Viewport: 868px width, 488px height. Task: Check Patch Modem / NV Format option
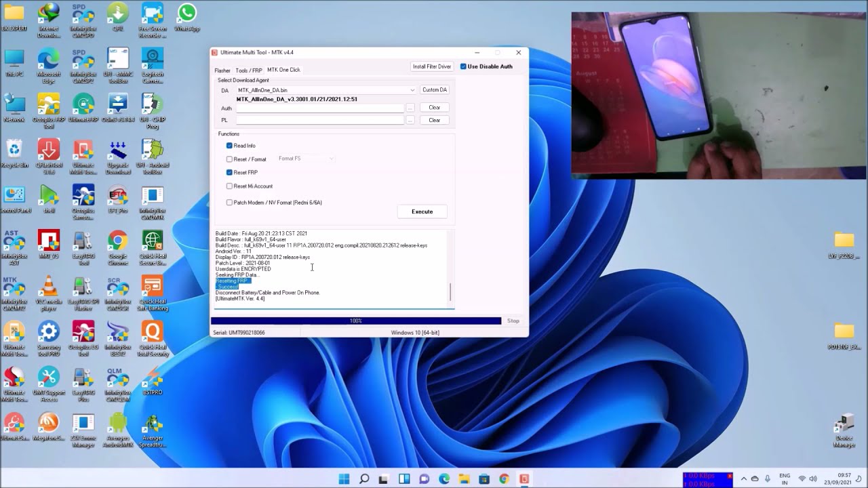click(x=229, y=203)
